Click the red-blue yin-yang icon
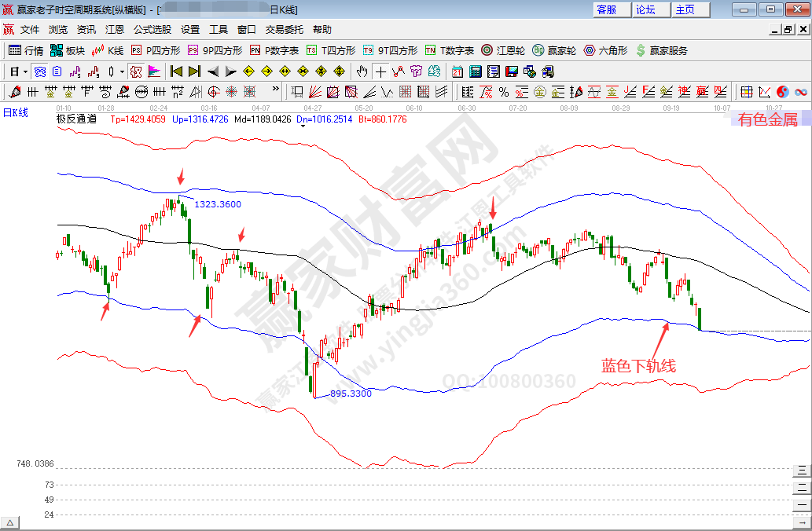 pyautogui.click(x=782, y=92)
